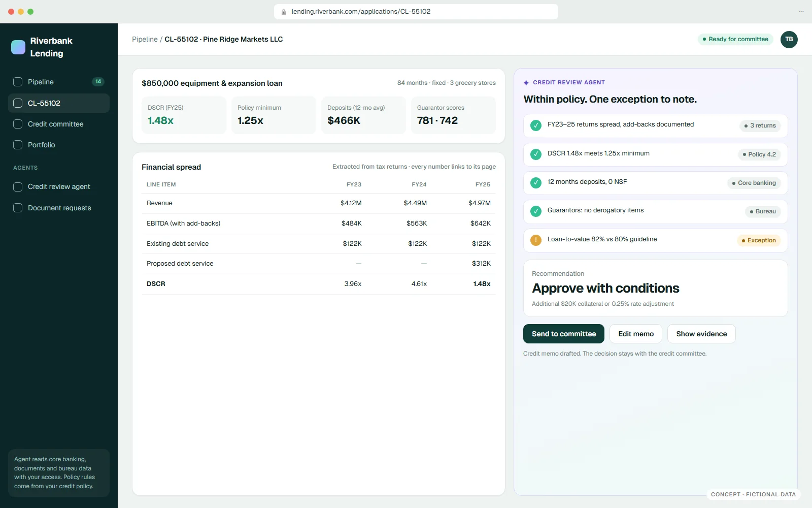Click FY23 DSCR value 3.96x
The image size is (812, 508).
[353, 284]
